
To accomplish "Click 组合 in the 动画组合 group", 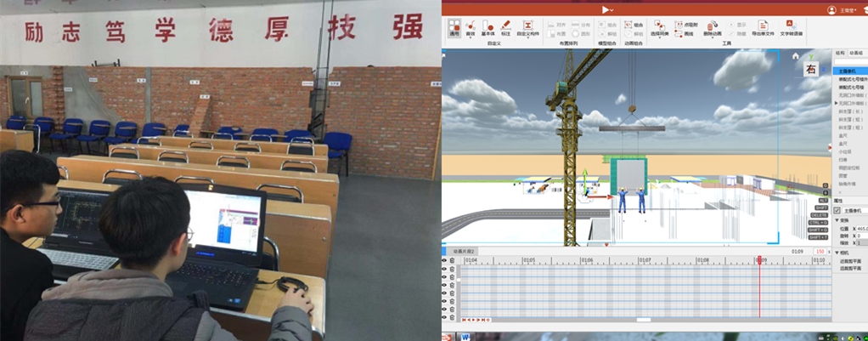I will tap(634, 25).
